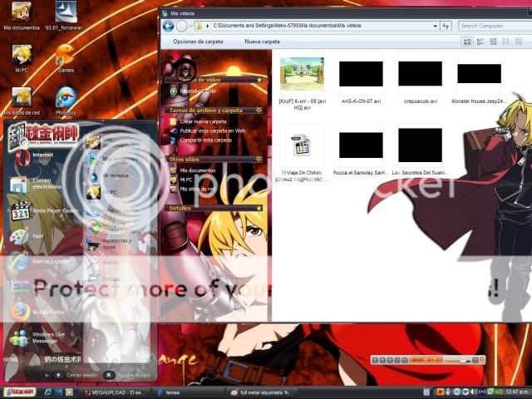Open Paint from the Start menu

click(x=27, y=236)
